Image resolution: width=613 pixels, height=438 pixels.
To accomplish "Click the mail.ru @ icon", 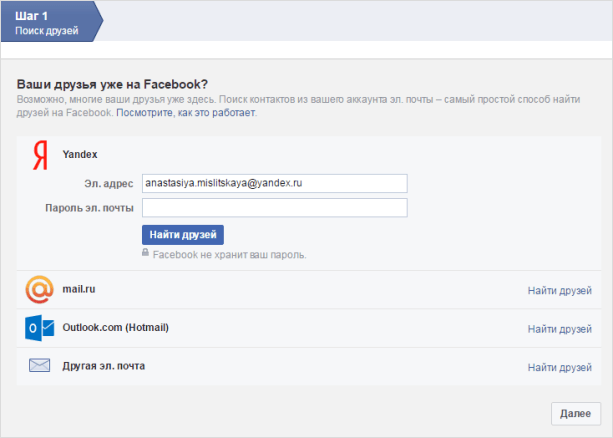I will pos(39,290).
